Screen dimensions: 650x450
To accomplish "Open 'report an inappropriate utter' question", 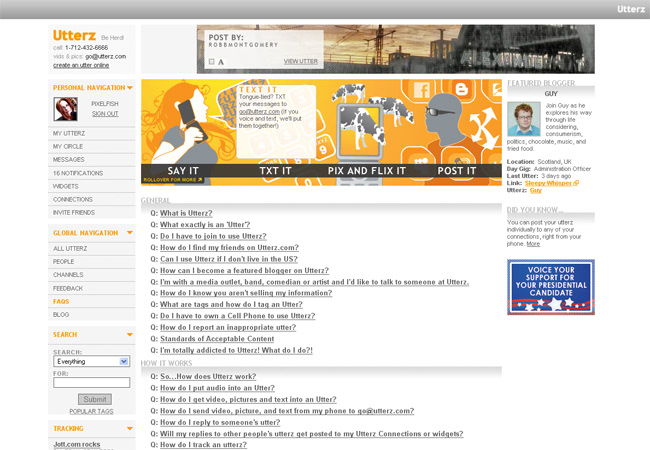I will point(228,327).
